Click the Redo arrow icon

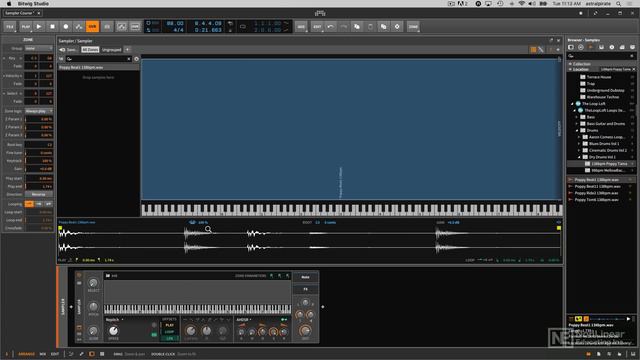(343, 27)
